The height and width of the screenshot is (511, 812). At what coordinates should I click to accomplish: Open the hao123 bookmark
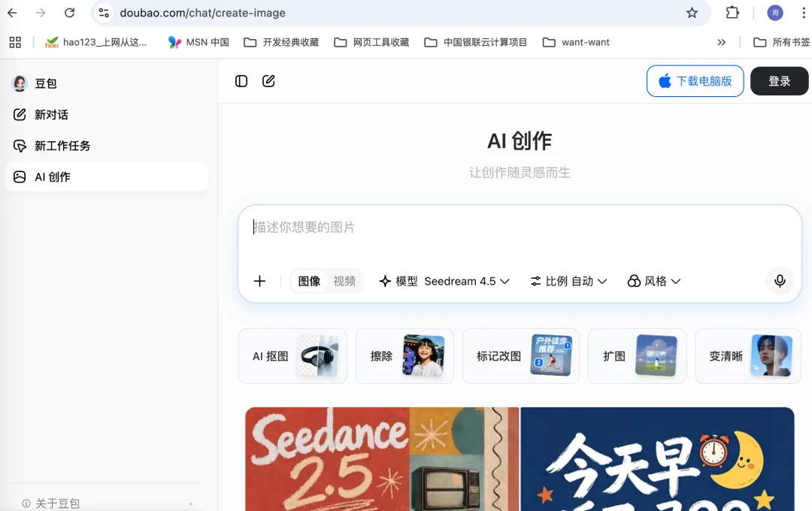coord(95,42)
